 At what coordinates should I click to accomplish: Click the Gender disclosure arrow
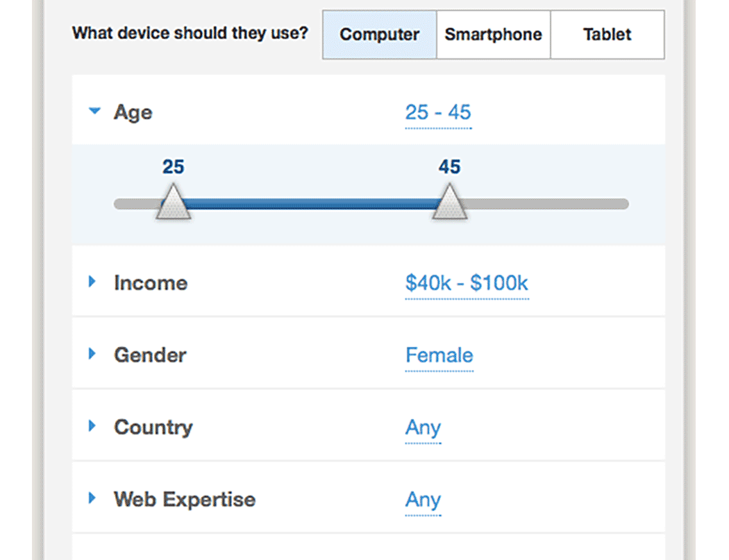point(93,354)
